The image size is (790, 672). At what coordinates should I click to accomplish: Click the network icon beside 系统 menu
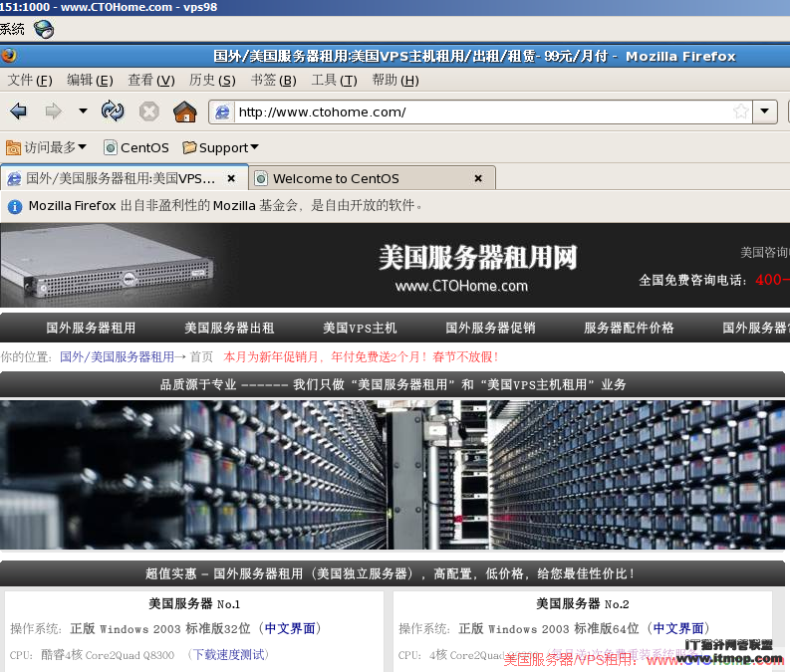pos(44,29)
